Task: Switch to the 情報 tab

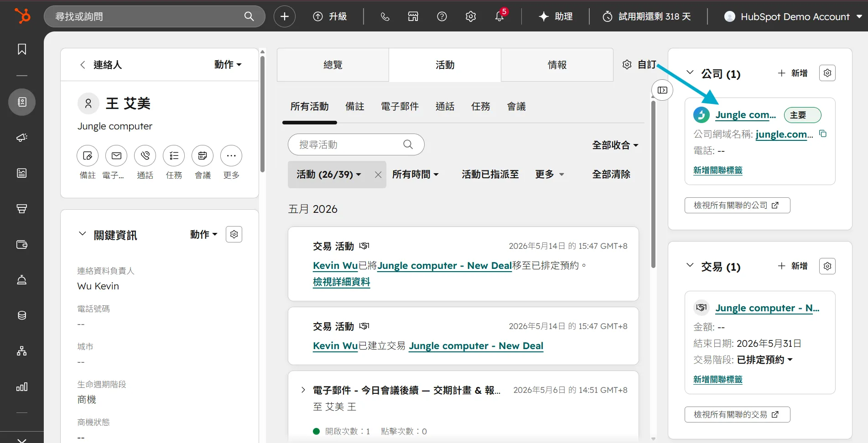Action: (x=557, y=65)
